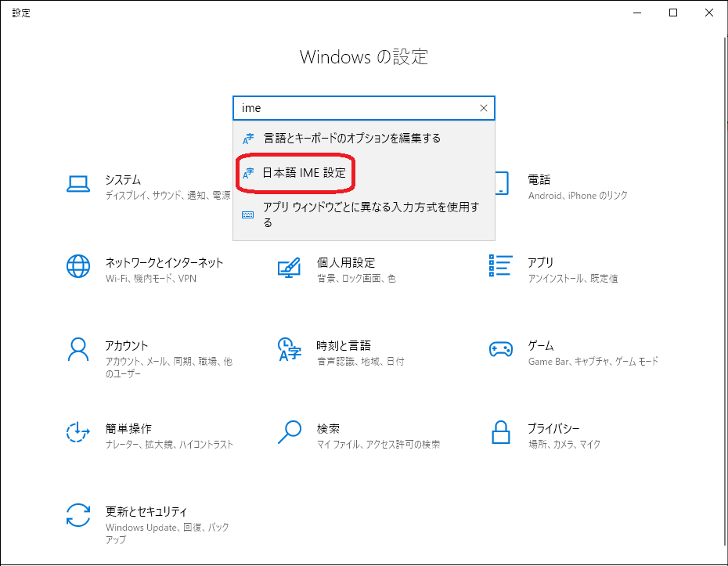Screen dimensions: 728x566
Task: Click the System laptop icon
Action: pyautogui.click(x=78, y=184)
